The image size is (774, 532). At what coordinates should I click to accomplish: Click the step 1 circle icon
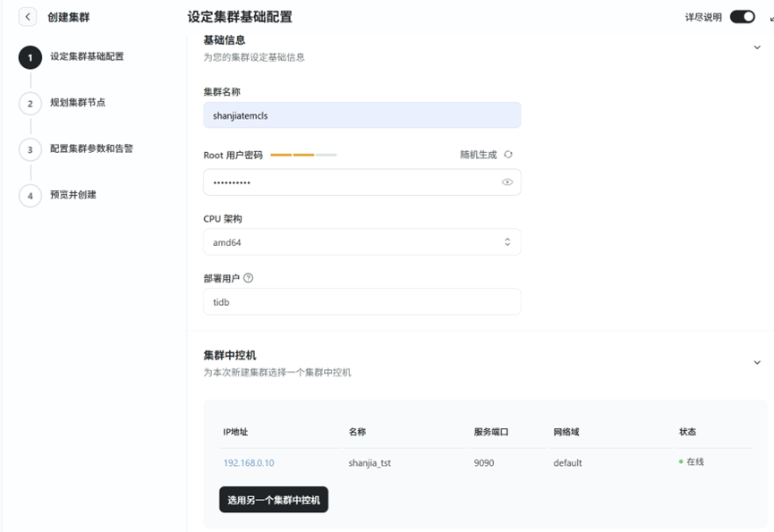point(30,57)
